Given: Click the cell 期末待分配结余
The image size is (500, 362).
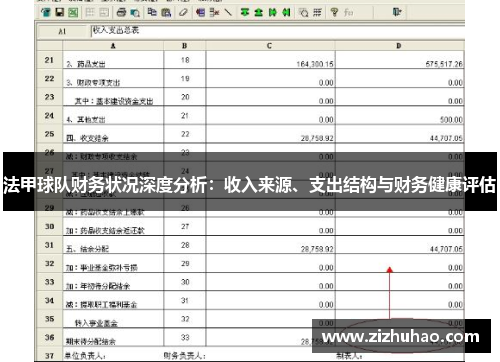Looking at the screenshot, I should (113, 338).
